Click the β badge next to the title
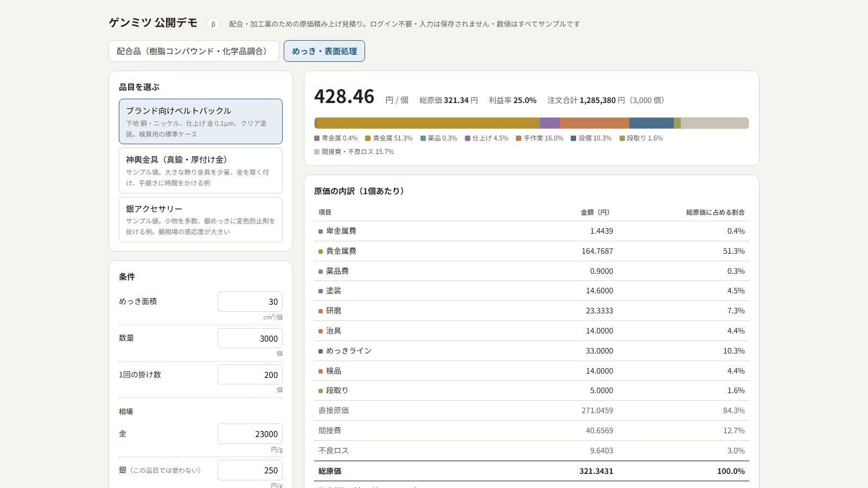Screen dimensions: 868x488 click(213, 24)
